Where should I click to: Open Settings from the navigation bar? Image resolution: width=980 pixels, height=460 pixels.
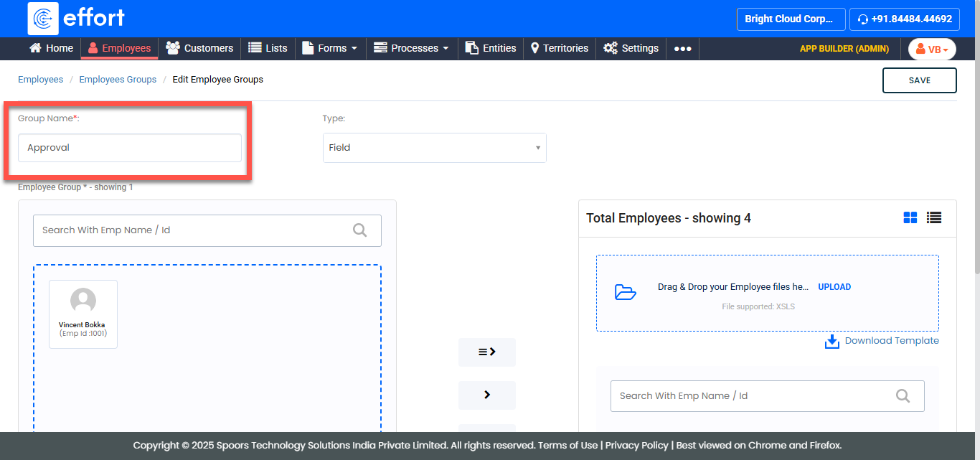(x=631, y=49)
